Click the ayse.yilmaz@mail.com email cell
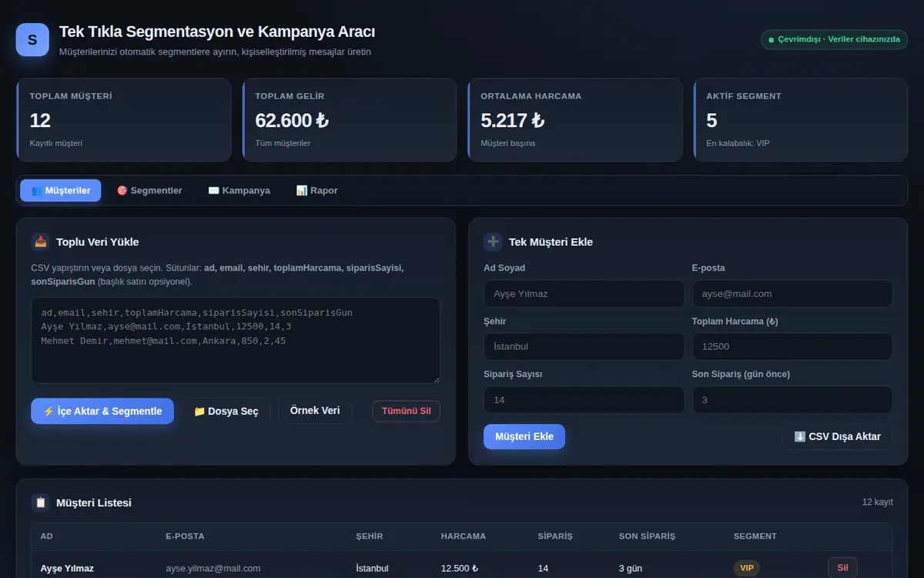This screenshot has height=578, width=924. click(x=213, y=568)
